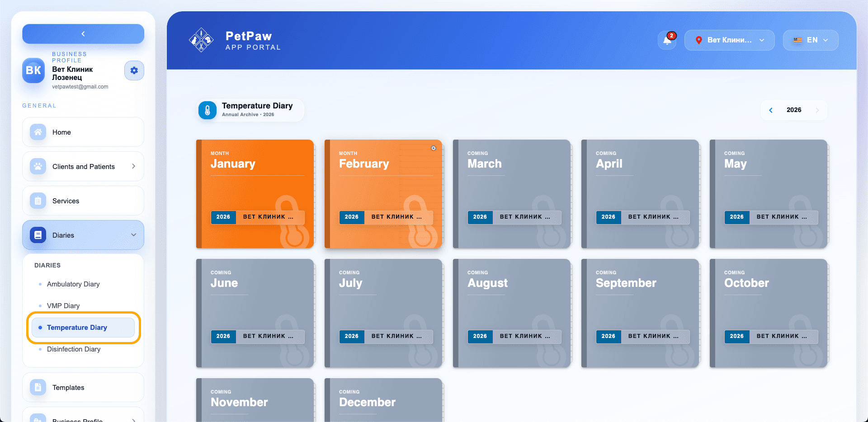
Task: Expand Clients and Patients chevron
Action: [133, 166]
